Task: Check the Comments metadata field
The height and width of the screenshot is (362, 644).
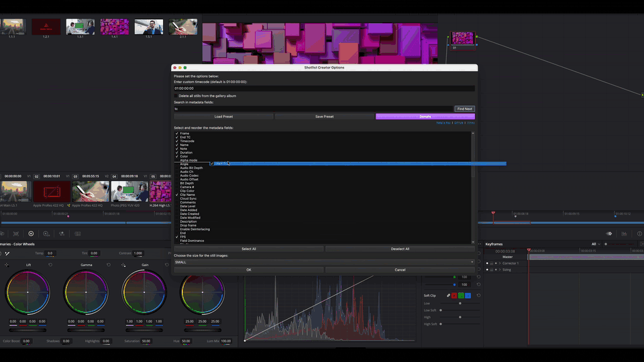Action: tap(177, 202)
